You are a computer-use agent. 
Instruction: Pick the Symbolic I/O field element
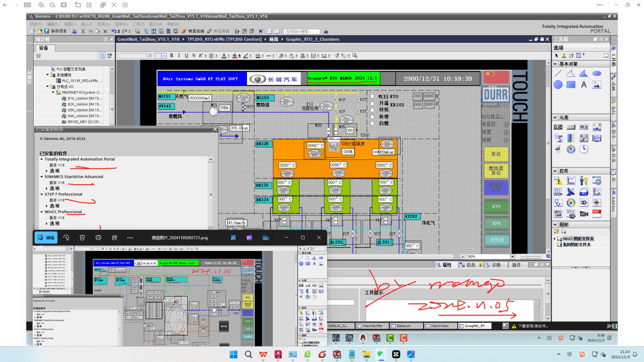coord(584,127)
